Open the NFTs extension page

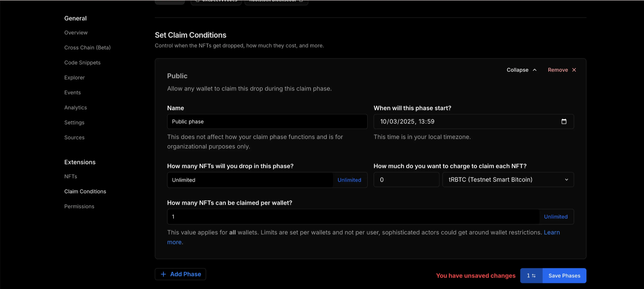tap(71, 176)
